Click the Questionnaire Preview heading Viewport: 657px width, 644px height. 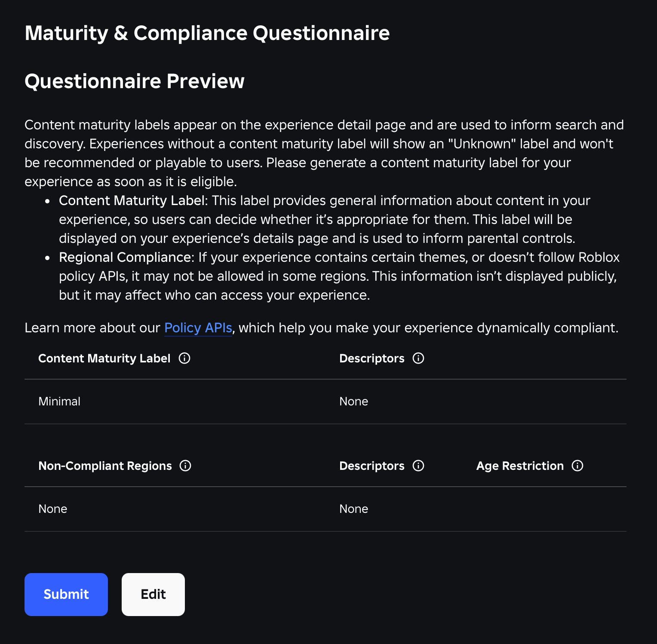pyautogui.click(x=135, y=81)
